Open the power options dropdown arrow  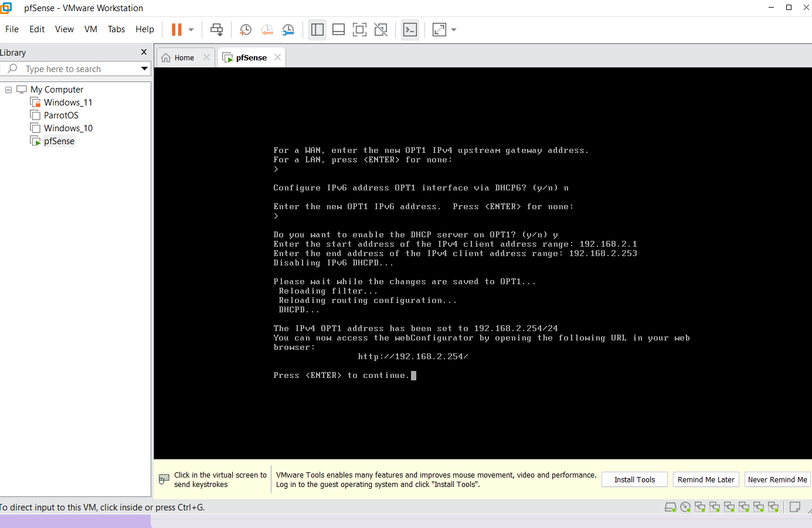pyautogui.click(x=191, y=30)
